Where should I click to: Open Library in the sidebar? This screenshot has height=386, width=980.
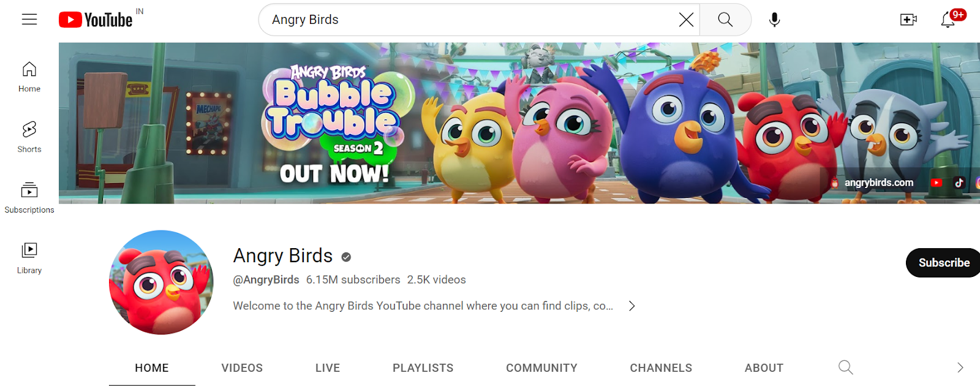(29, 258)
